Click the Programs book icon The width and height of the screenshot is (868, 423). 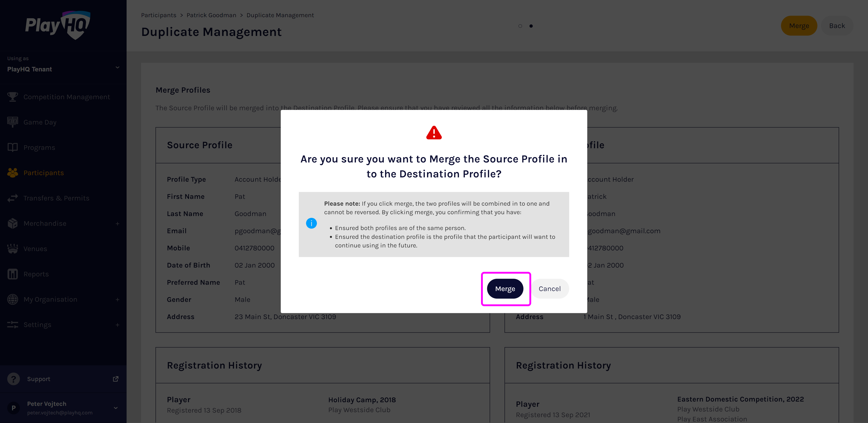click(12, 148)
